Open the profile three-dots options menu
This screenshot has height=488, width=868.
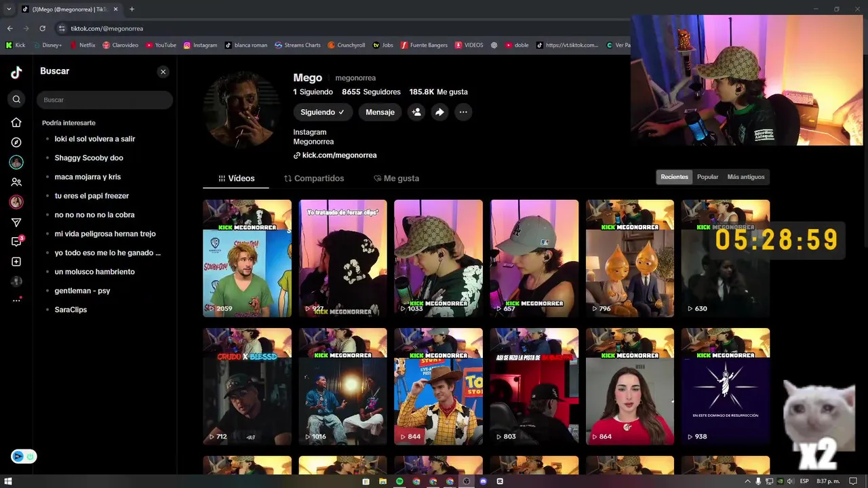tap(462, 113)
